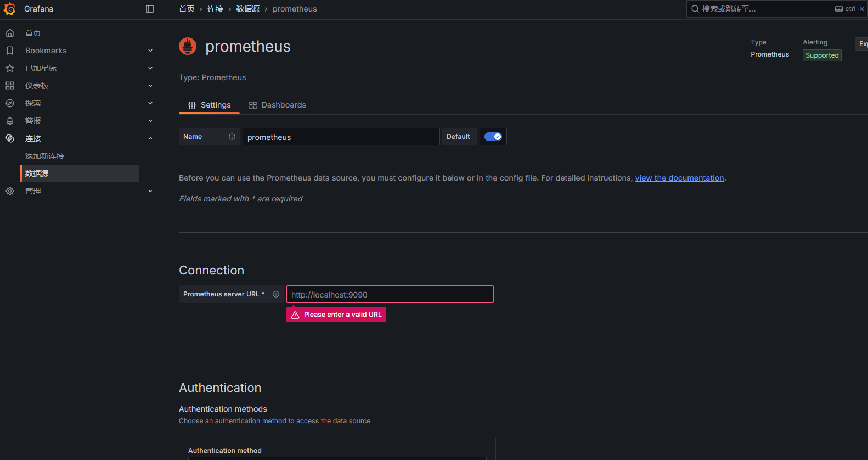Expand the Bookmarks section chevron
This screenshot has width=868, height=460.
150,51
